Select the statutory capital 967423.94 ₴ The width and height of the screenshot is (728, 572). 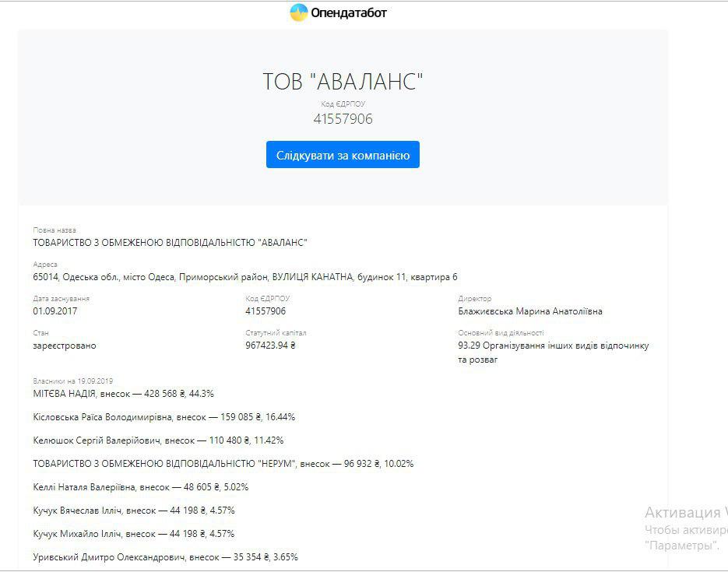271,346
